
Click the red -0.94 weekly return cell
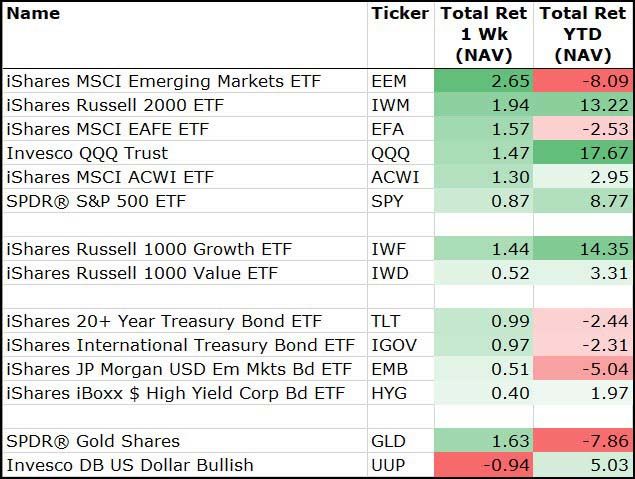pos(484,465)
